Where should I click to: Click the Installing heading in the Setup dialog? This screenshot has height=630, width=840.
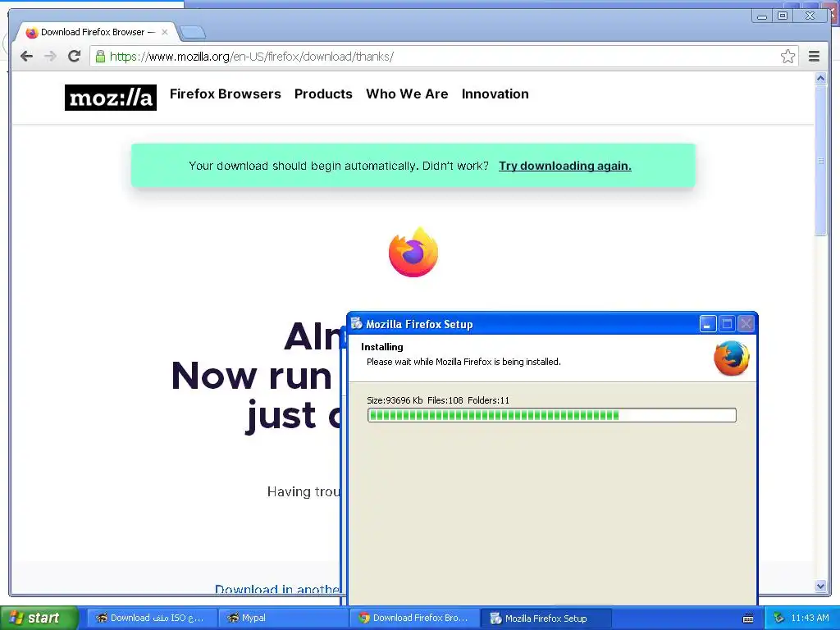point(382,347)
